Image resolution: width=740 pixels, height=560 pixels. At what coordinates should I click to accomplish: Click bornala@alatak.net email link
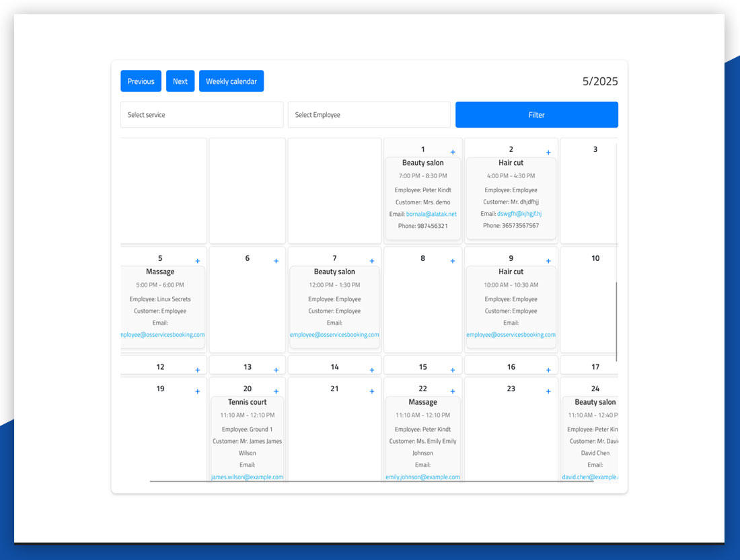coord(431,214)
